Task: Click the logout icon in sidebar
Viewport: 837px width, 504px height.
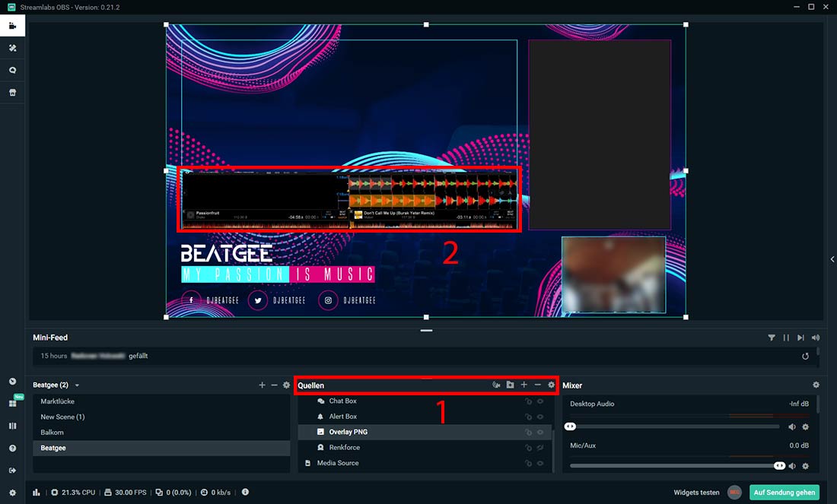Action: pyautogui.click(x=12, y=471)
